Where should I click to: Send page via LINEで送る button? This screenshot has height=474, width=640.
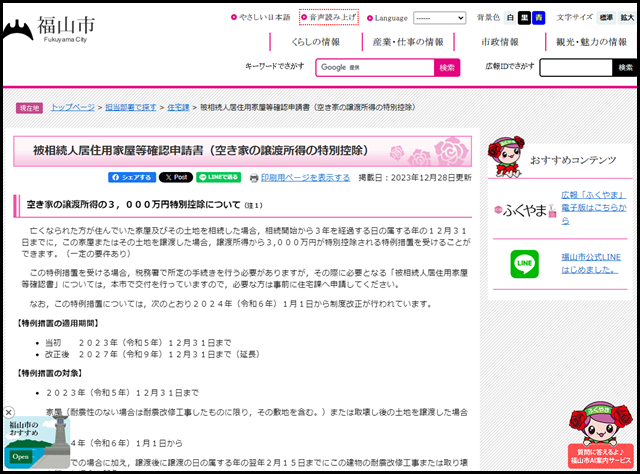[219, 177]
